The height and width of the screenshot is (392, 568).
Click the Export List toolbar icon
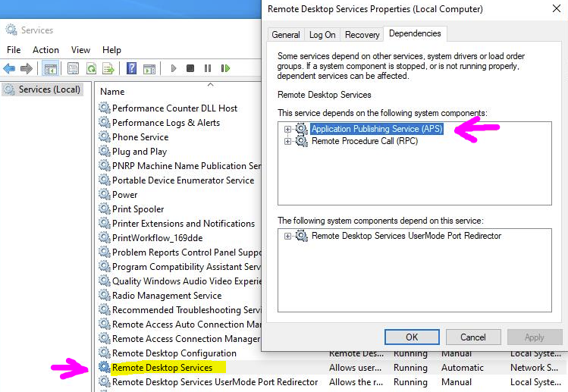click(x=108, y=69)
